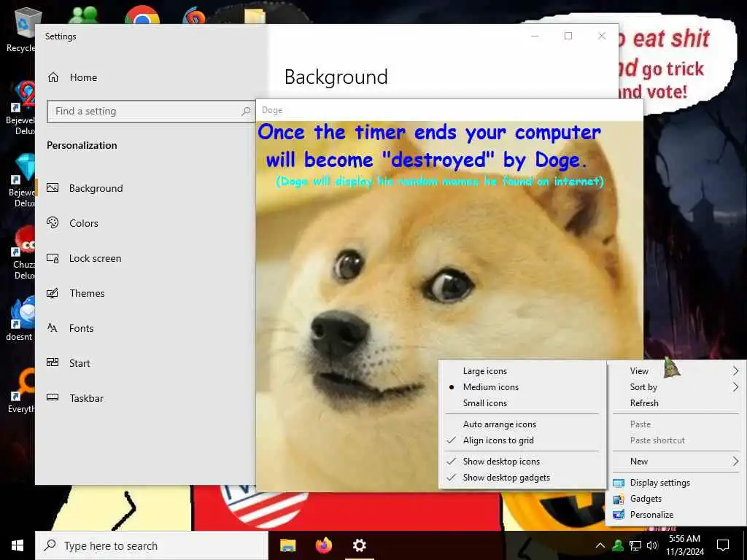This screenshot has height=560, width=747.
Task: Expand the New submenu
Action: point(676,462)
